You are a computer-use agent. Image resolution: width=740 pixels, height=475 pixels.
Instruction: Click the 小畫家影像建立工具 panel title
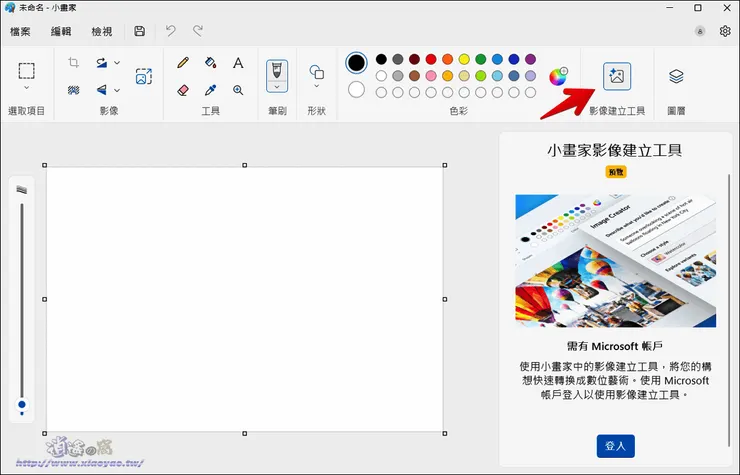(615, 150)
